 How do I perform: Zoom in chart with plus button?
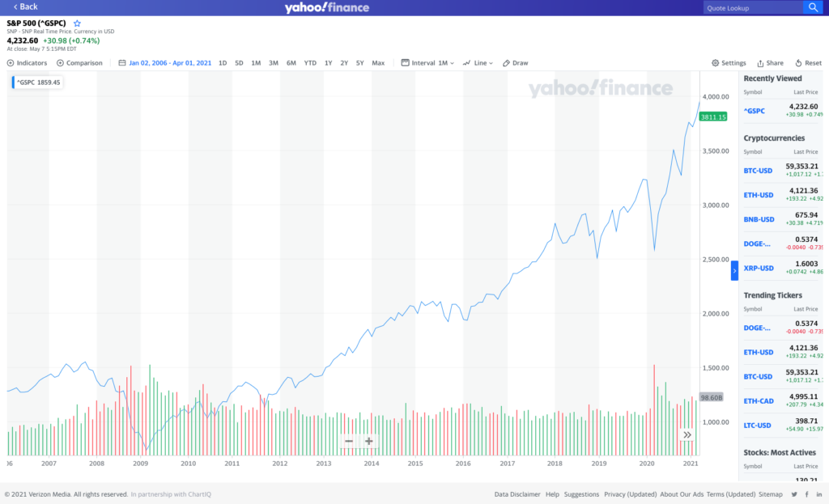(368, 441)
